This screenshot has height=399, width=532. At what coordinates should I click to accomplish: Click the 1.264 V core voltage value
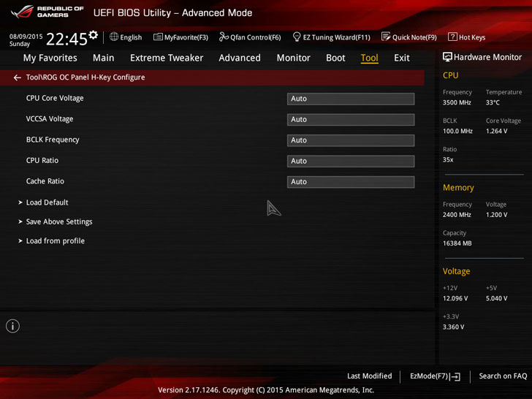[496, 131]
